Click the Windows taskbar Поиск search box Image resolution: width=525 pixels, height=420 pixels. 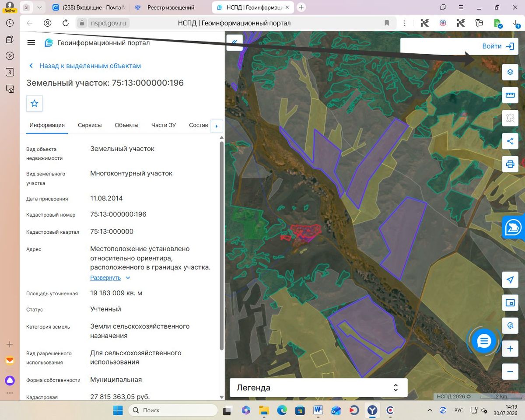click(173, 410)
